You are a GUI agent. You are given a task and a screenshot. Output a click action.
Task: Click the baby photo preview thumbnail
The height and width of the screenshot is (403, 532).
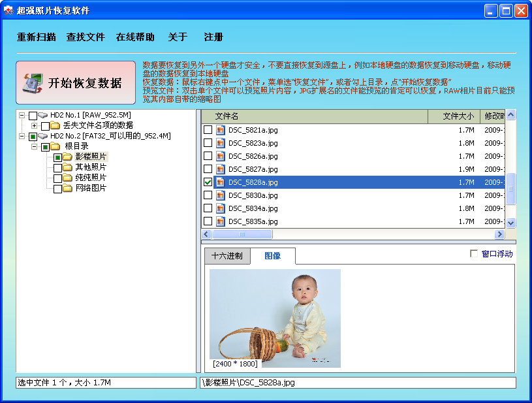coord(274,317)
